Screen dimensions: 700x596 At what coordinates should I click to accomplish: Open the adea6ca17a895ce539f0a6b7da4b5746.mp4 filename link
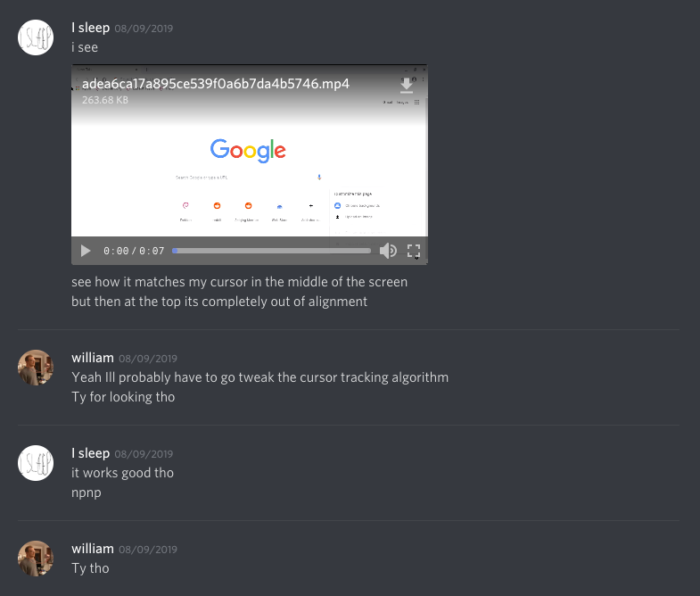[215, 84]
